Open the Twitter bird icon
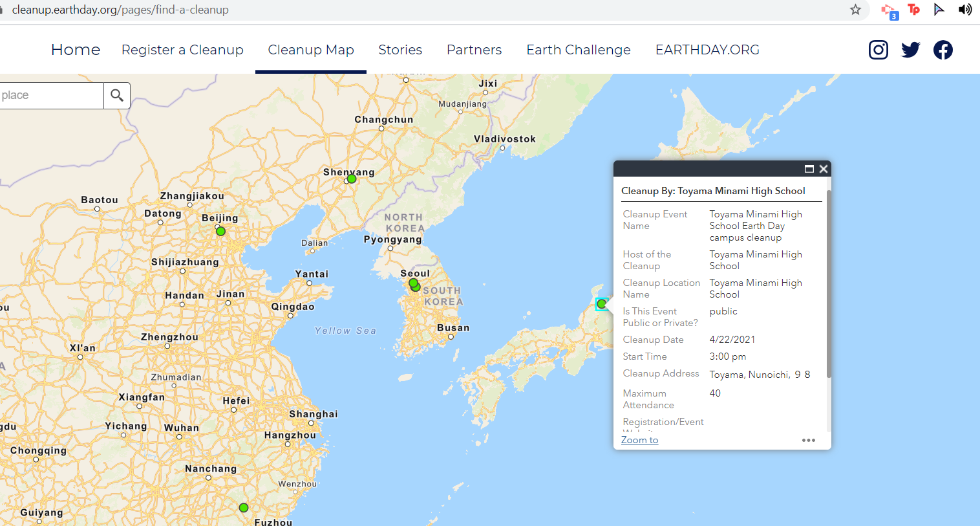The image size is (980, 526). click(x=910, y=50)
